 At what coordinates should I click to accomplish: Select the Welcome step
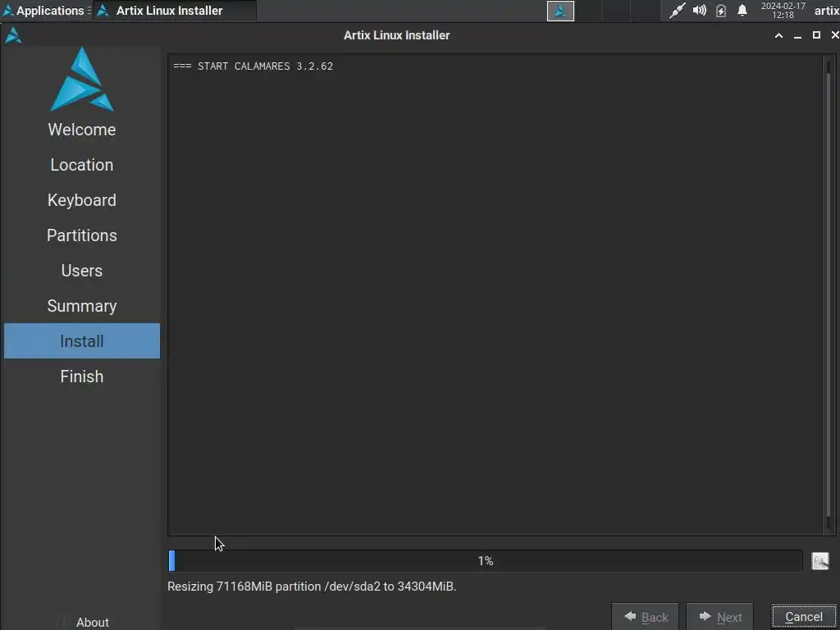[82, 130]
